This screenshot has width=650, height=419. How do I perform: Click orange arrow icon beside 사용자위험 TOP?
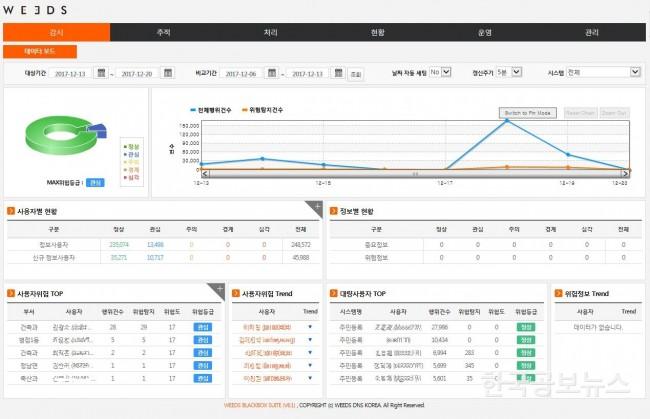coord(11,293)
